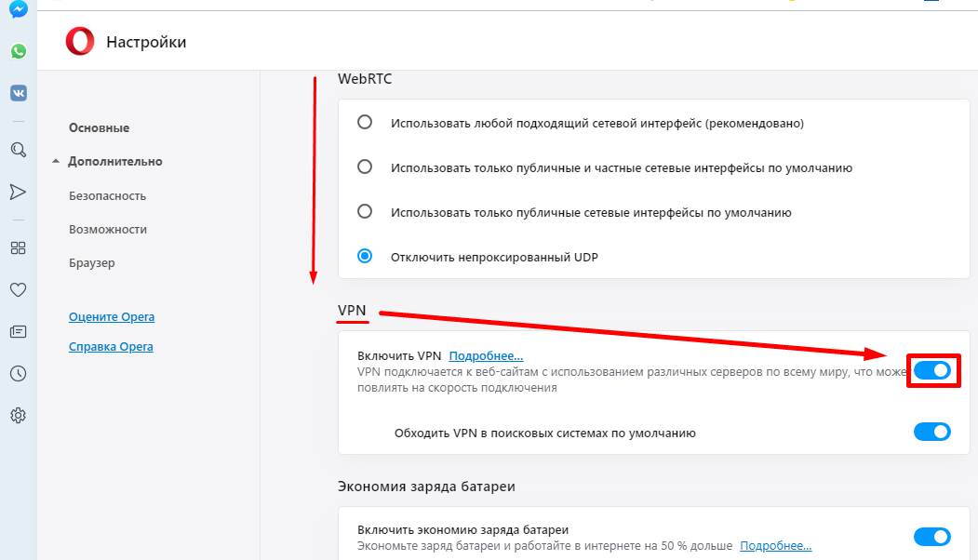Viewport: 978px width, 560px height.
Task: Go to Безопасность settings section
Action: click(x=107, y=195)
